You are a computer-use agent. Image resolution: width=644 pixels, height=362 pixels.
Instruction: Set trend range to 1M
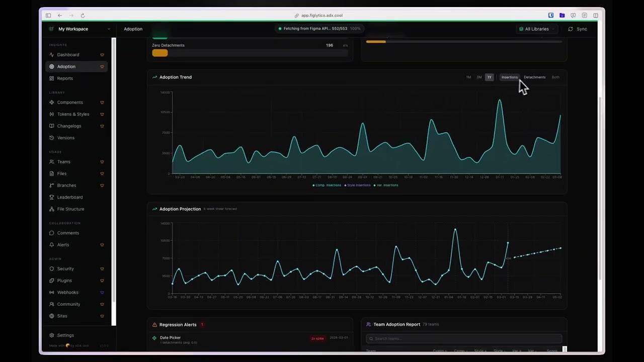(468, 77)
